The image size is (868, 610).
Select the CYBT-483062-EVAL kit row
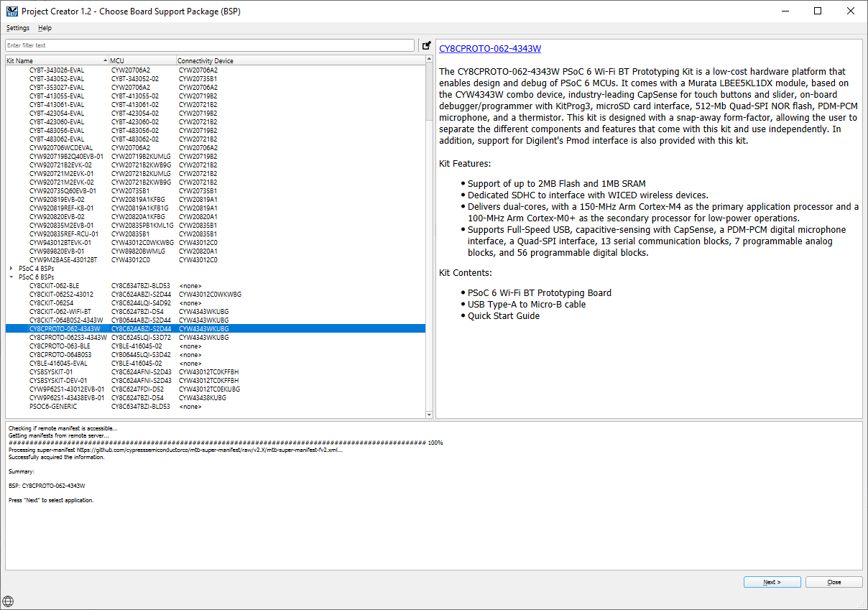click(216, 139)
